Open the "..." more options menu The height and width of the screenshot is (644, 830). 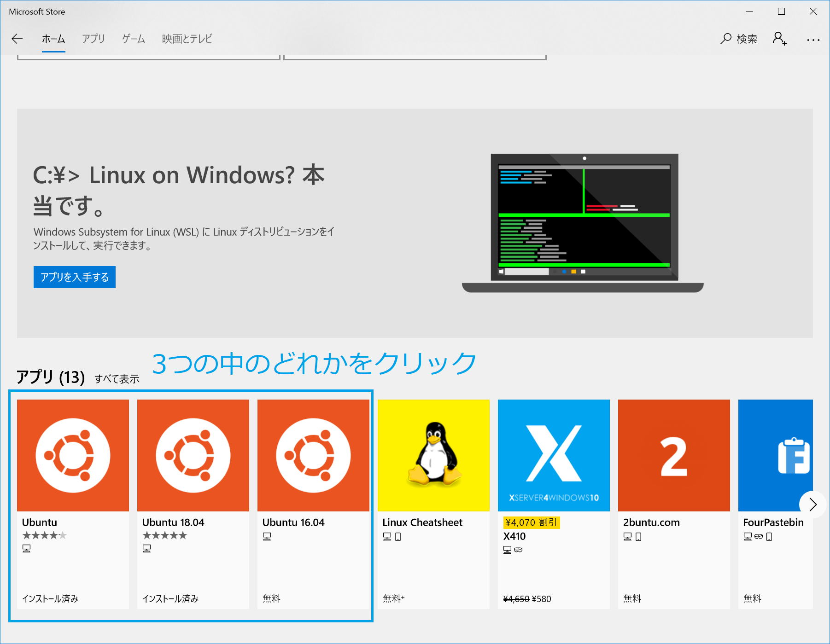click(x=813, y=39)
